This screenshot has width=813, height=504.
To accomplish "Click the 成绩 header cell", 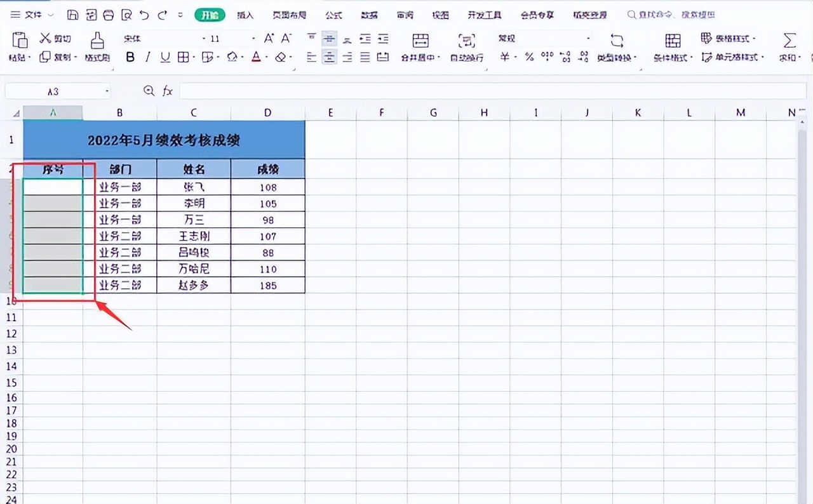I will (x=268, y=169).
